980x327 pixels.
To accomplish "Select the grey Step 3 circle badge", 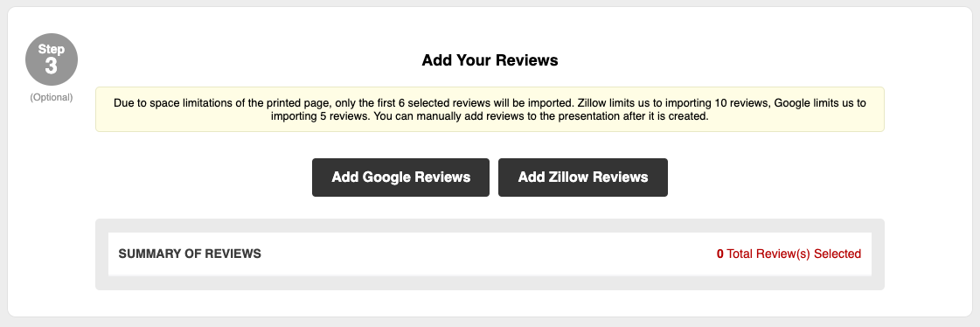I will tap(52, 59).
